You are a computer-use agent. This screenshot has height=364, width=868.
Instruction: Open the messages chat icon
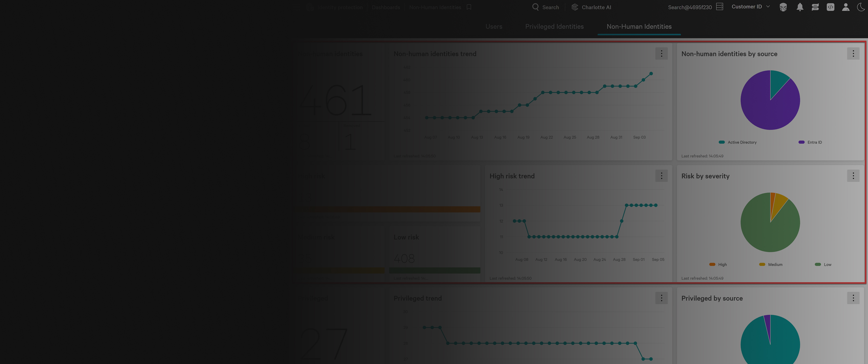(815, 7)
